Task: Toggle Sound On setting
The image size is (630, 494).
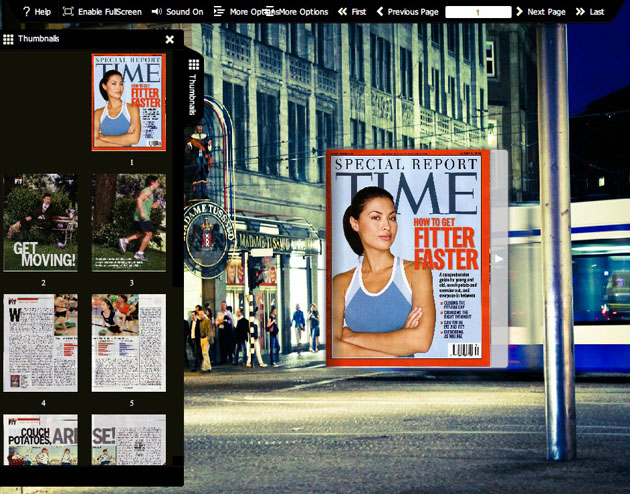Action: tap(177, 12)
